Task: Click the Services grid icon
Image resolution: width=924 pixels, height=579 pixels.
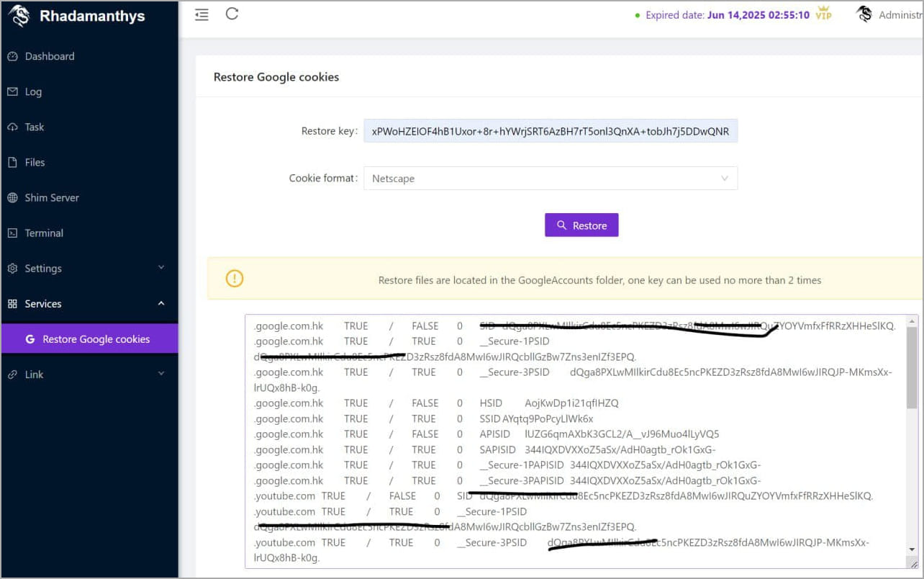Action: click(12, 304)
